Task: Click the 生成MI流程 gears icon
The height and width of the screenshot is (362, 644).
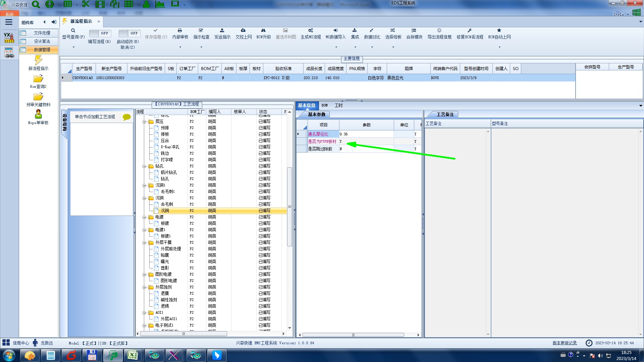Action: pos(311,31)
